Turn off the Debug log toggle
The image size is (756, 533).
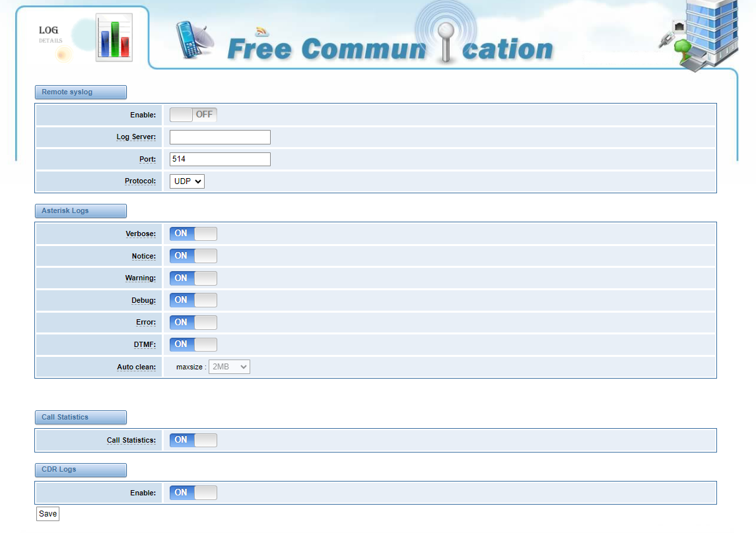(193, 300)
